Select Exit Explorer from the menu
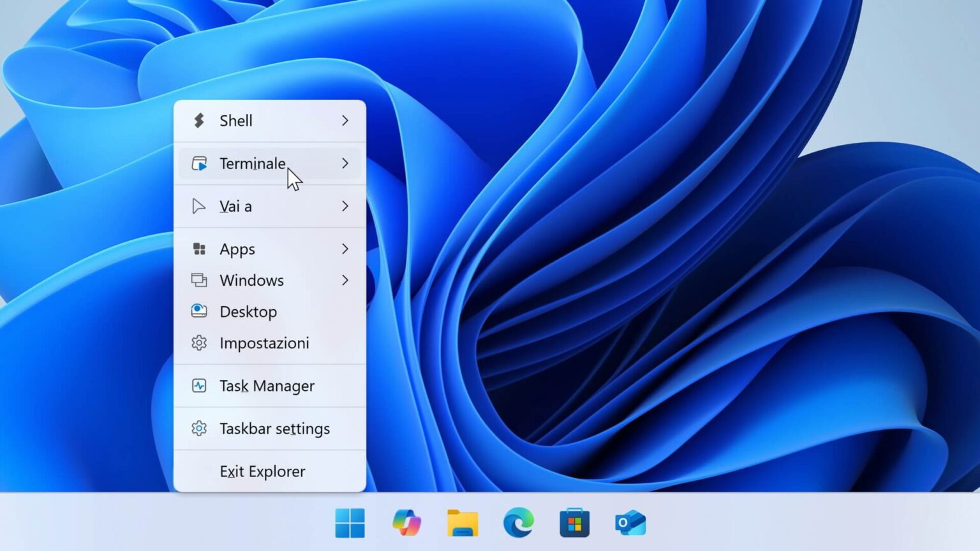This screenshot has width=980, height=551. pos(262,471)
